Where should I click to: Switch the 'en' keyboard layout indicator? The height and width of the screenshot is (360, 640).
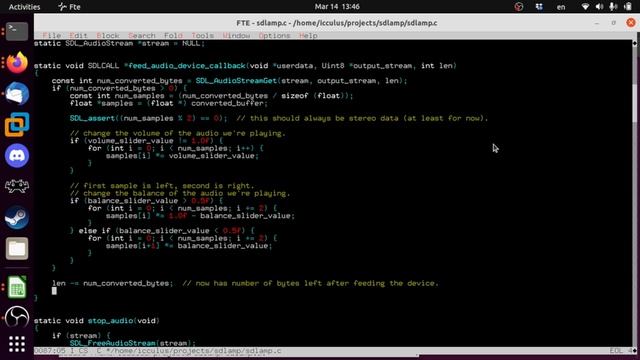pos(561,7)
